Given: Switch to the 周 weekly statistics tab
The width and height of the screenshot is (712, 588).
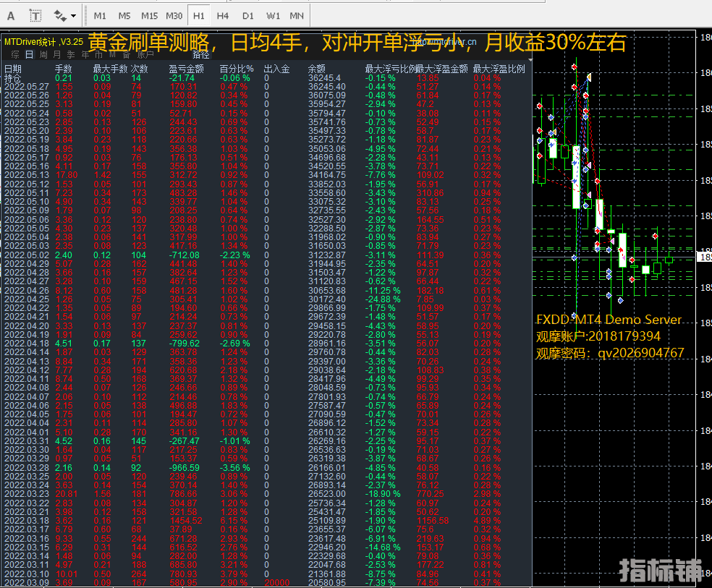Looking at the screenshot, I should tap(43, 54).
